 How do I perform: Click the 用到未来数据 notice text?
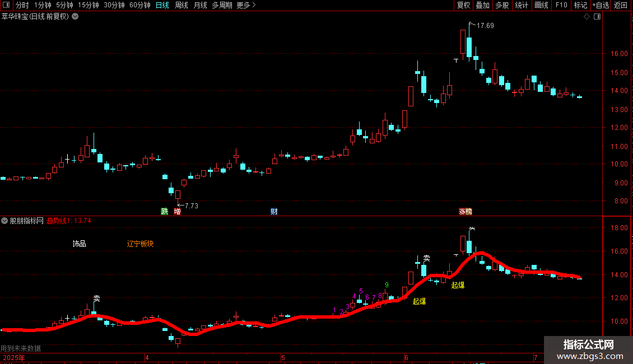pos(21,348)
